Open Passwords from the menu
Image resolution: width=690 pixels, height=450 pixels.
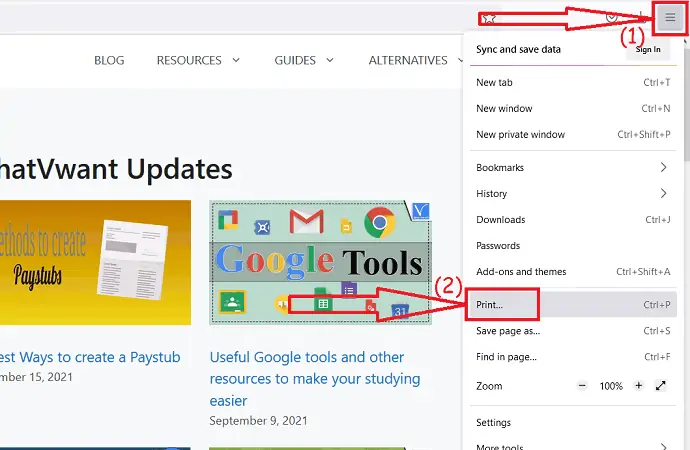coord(573,245)
